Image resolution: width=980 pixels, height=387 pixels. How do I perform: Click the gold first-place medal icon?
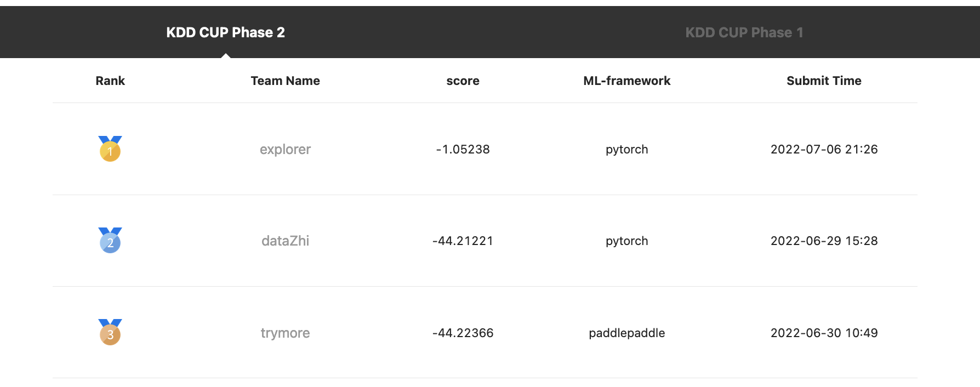coord(110,149)
